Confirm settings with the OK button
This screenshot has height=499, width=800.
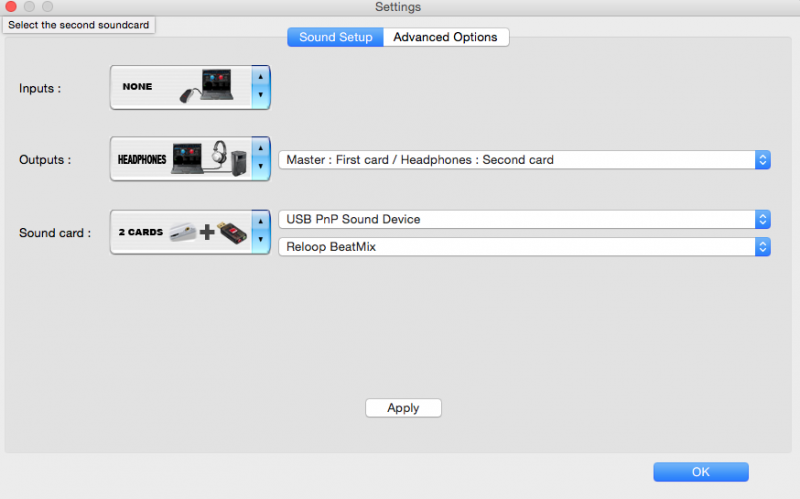(701, 472)
